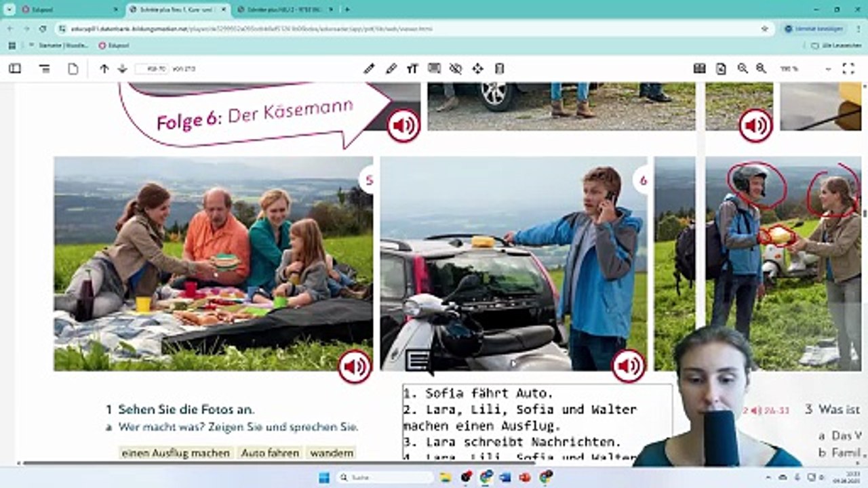Open a new browser tab
This screenshot has width=868, height=488.
[x=347, y=9]
